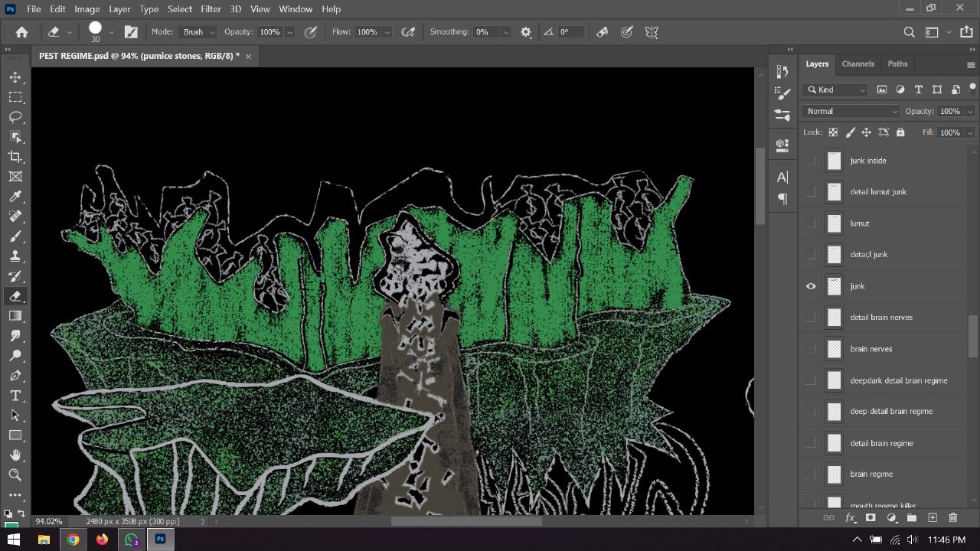The image size is (980, 551).
Task: Delete layer with trash icon
Action: pyautogui.click(x=953, y=518)
